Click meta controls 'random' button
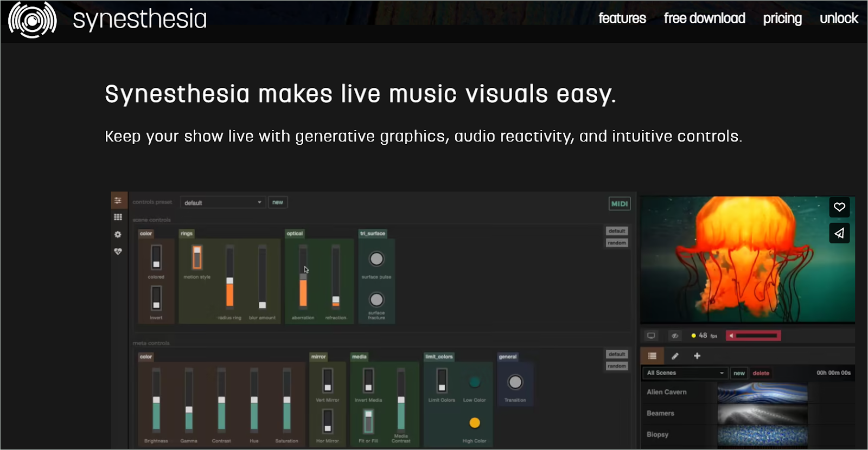 617,366
